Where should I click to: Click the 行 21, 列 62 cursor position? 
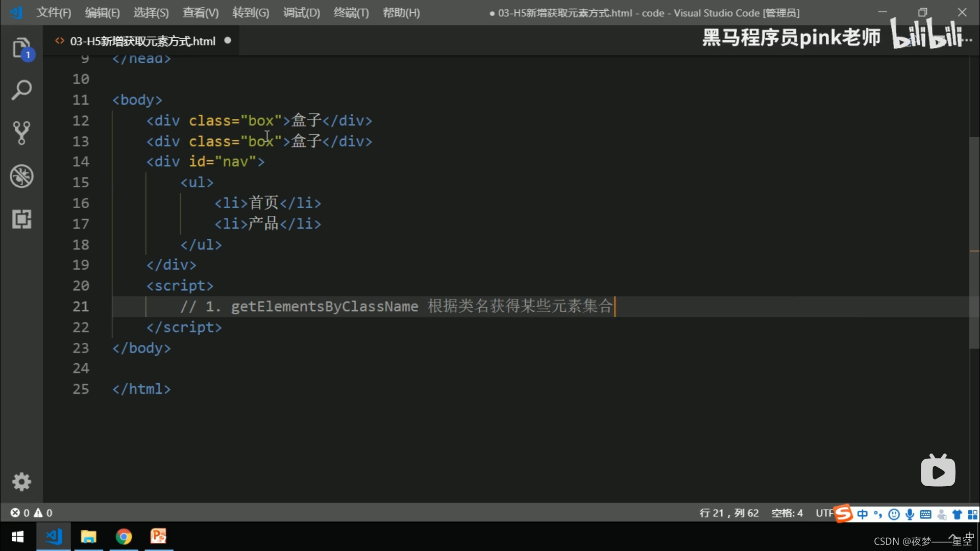(729, 513)
